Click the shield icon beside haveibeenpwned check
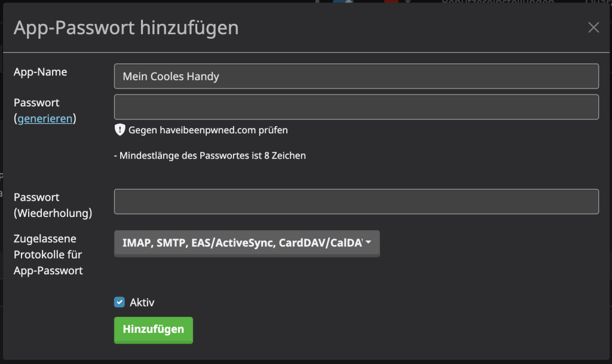Screen dimensions: 612x364 tap(120, 130)
